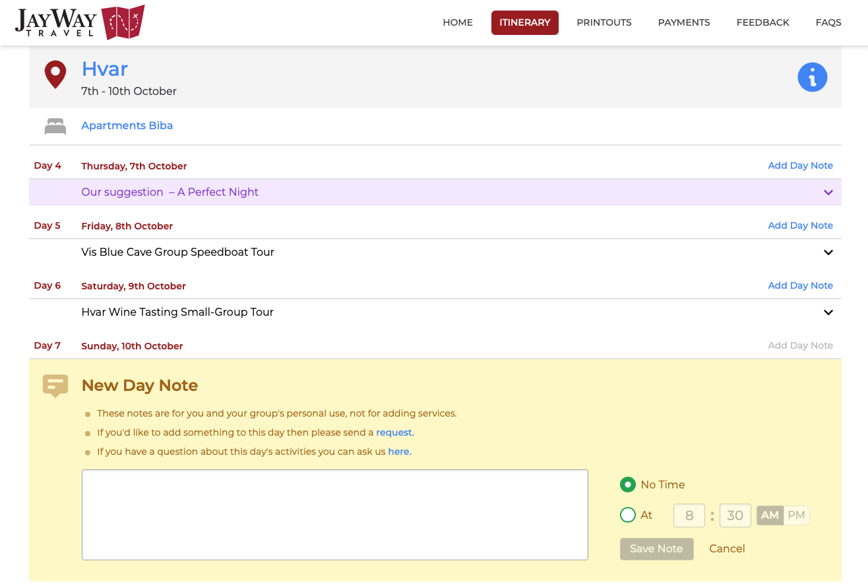Click Add Day Note for Thursday
Image resolution: width=868 pixels, height=588 pixels.
(801, 165)
